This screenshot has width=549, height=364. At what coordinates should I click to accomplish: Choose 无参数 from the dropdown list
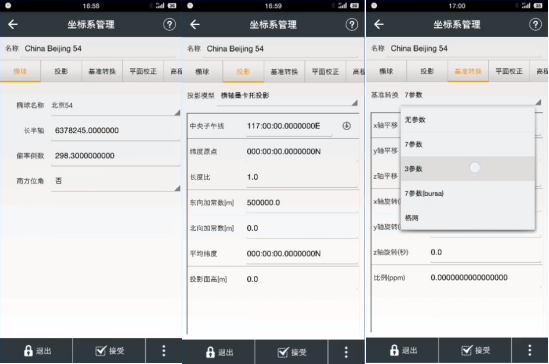[x=468, y=120]
